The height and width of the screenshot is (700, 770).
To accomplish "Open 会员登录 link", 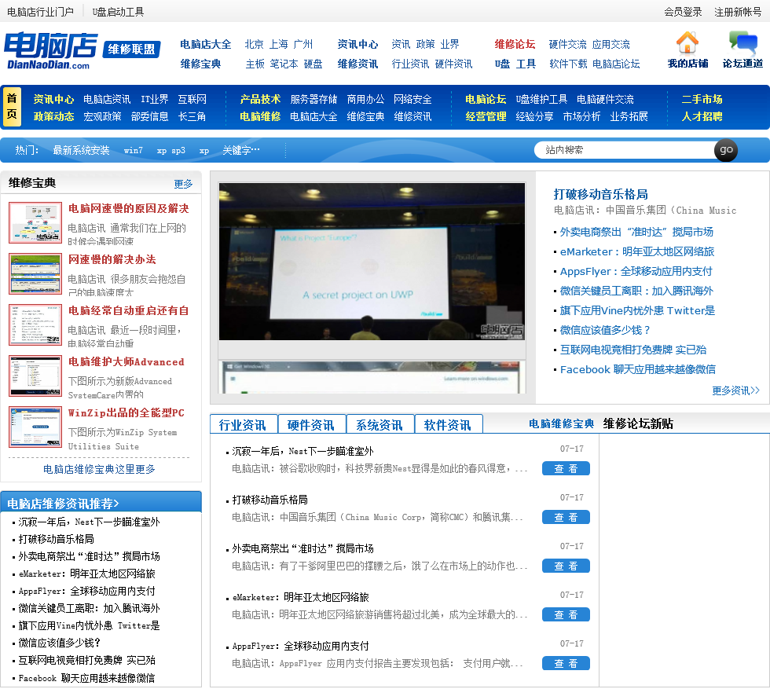I will point(683,12).
